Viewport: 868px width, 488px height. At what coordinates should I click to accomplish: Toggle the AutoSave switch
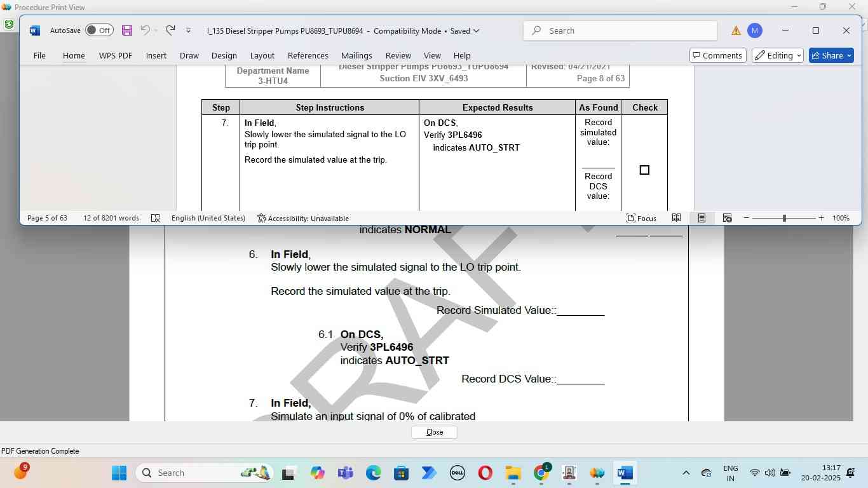click(x=99, y=30)
